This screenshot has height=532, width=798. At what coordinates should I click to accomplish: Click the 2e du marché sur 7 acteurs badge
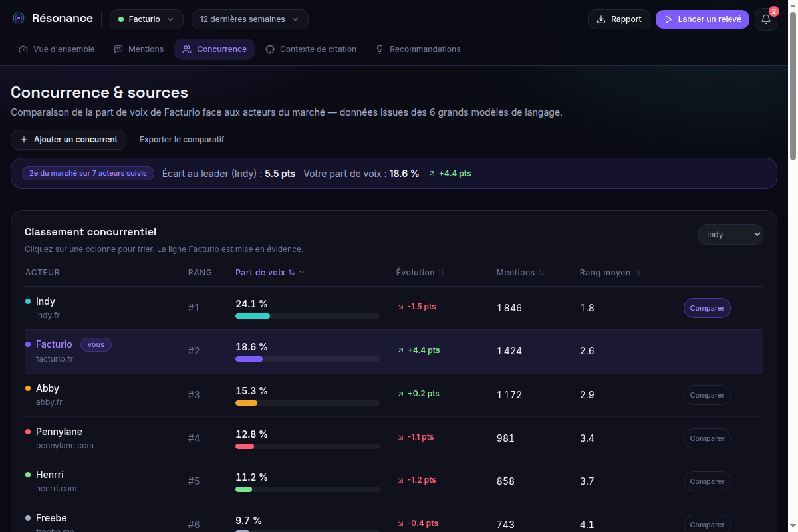(x=88, y=173)
